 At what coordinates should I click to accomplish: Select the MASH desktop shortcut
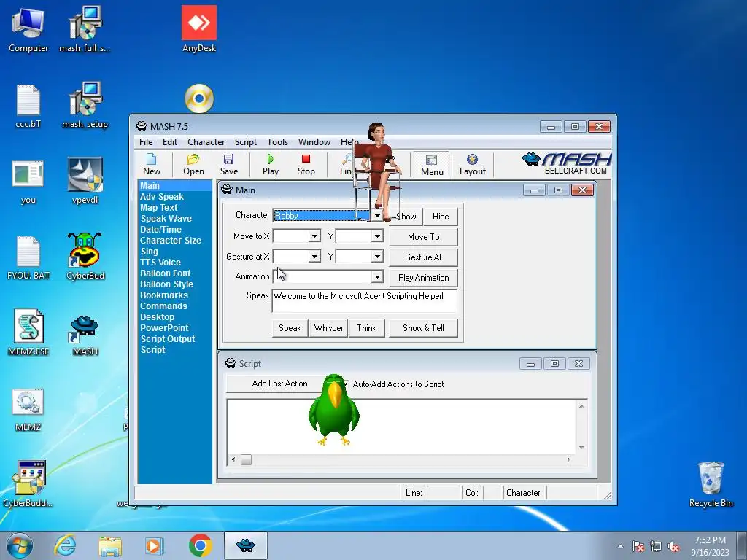[85, 335]
